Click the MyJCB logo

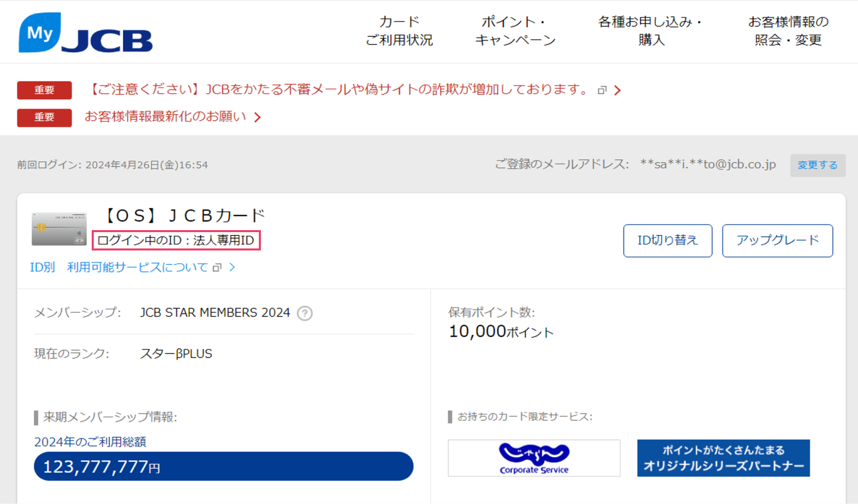[86, 33]
